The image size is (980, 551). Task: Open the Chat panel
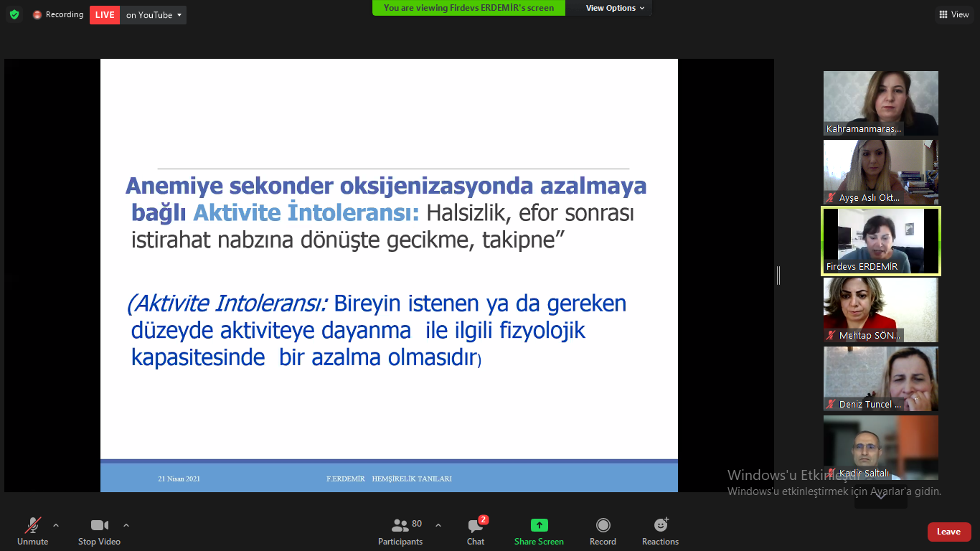475,532
